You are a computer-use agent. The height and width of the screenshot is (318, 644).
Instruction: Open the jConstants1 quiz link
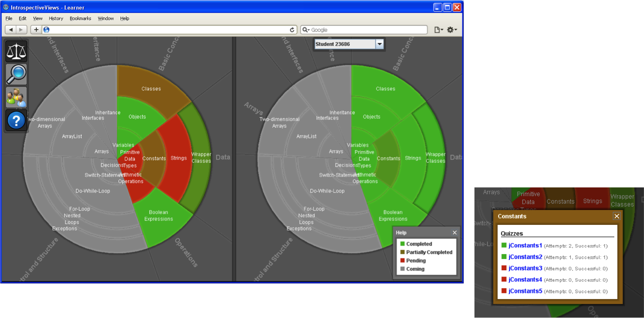point(525,246)
